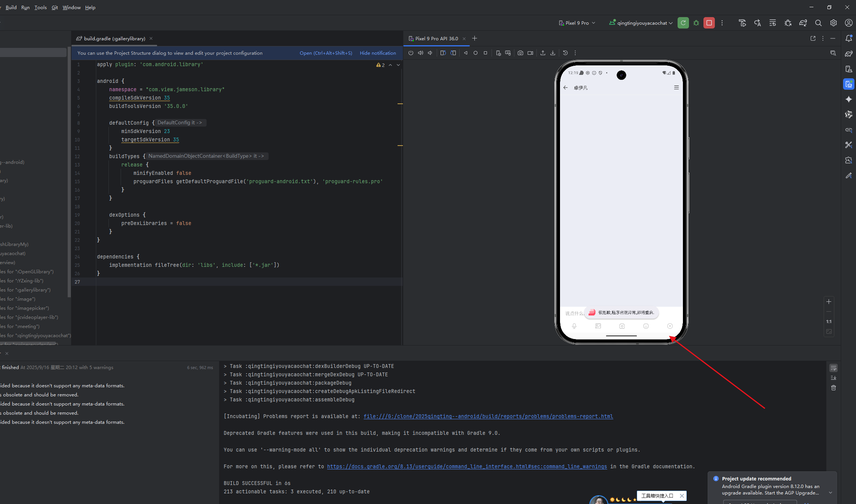Tap the emulator Home circle button
The height and width of the screenshot is (504, 856).
[476, 53]
